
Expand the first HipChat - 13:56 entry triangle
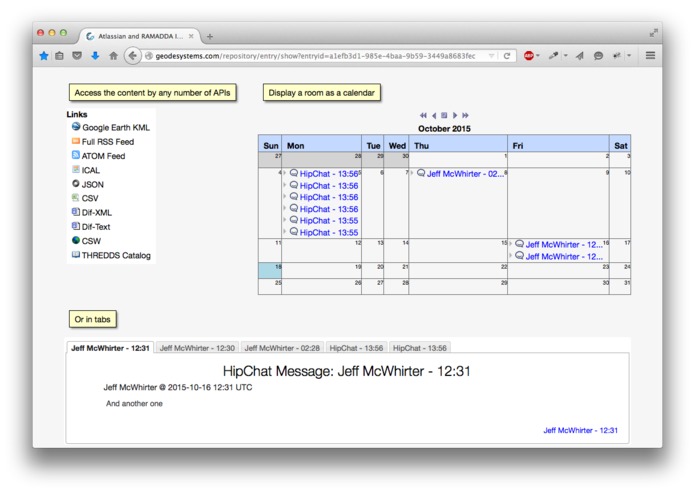coord(285,173)
